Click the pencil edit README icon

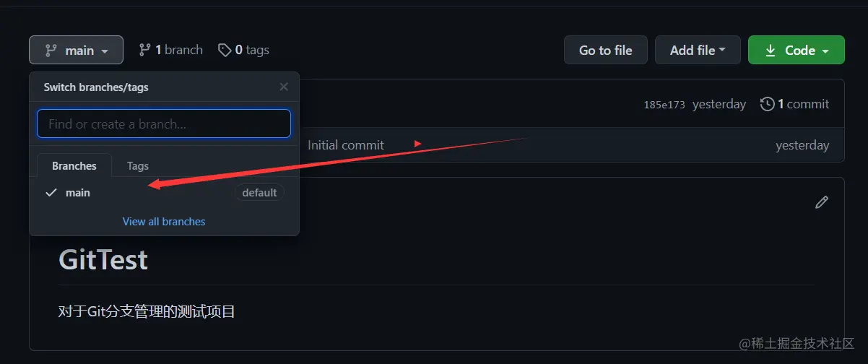(821, 202)
